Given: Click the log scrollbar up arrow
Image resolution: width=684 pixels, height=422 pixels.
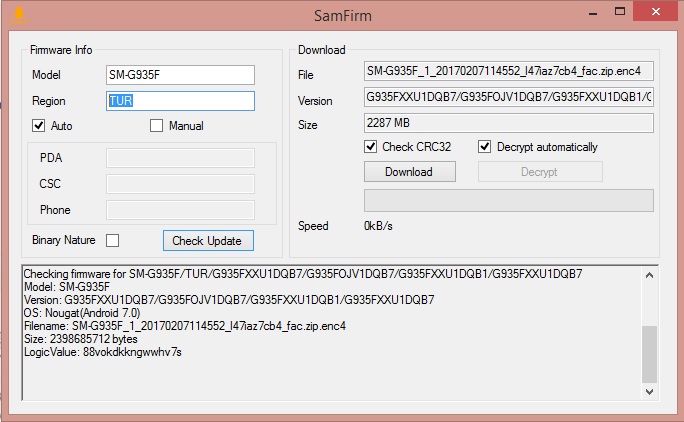Looking at the screenshot, I should tap(649, 275).
